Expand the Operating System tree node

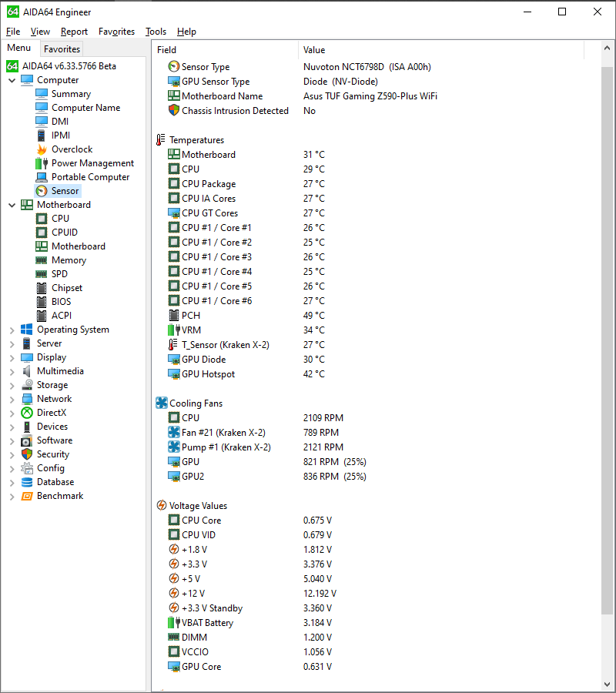pyautogui.click(x=11, y=329)
